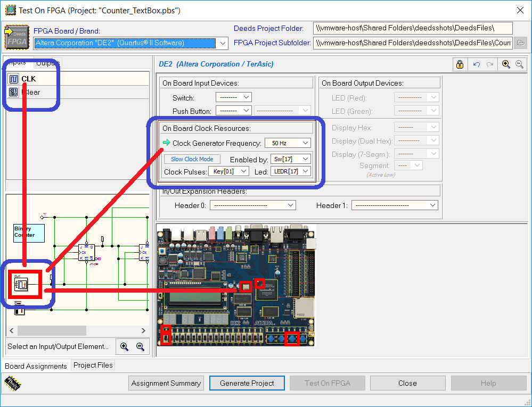Click the DE2 board photo
Screen dimensions: 532x407
pyautogui.click(x=236, y=285)
